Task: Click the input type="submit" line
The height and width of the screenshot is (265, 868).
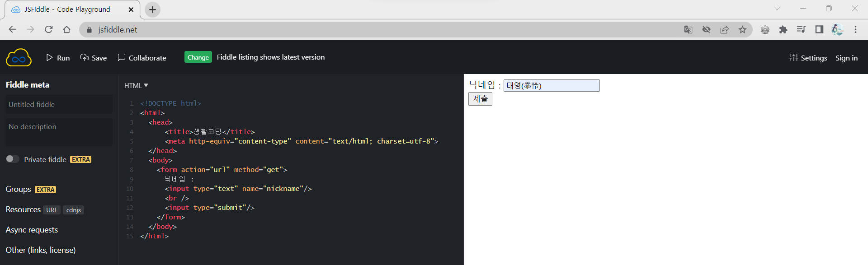Action: [x=209, y=208]
